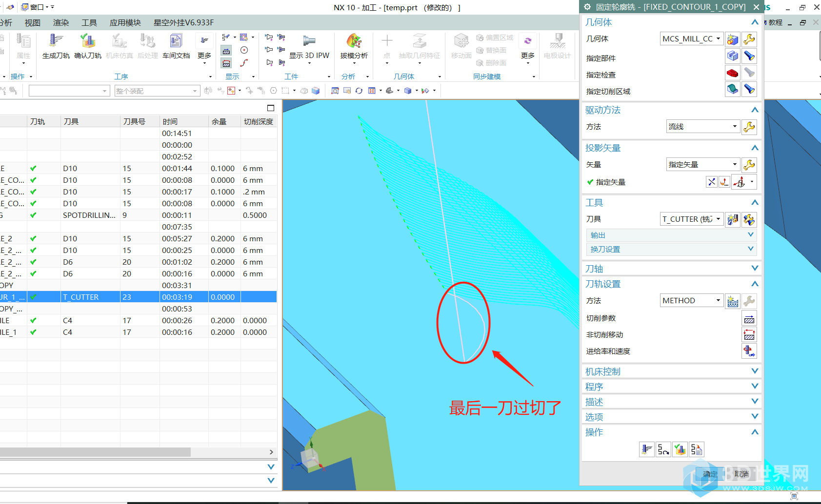
Task: Open the 工具 menu tab
Action: point(89,23)
